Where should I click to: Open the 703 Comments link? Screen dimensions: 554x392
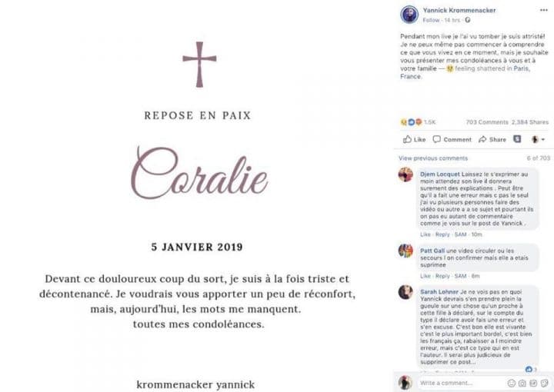click(x=486, y=122)
